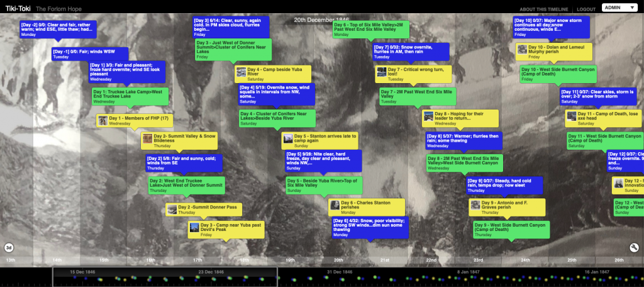Click the Day 2 Summit Valley thumbnail icon
Viewport: 644px width, 287px height.
tap(147, 139)
